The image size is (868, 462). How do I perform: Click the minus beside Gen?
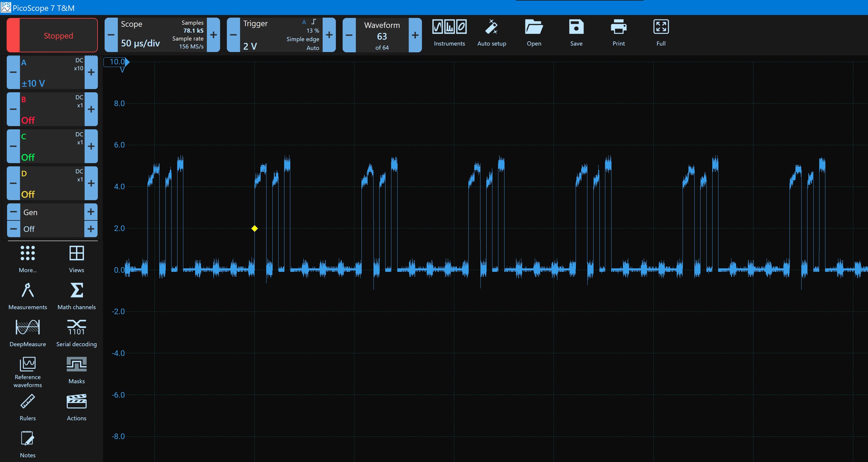14,212
